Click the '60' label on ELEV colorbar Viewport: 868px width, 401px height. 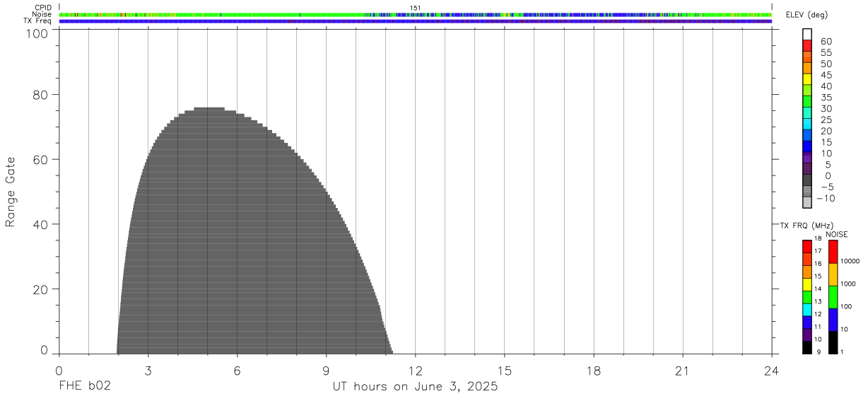[826, 42]
